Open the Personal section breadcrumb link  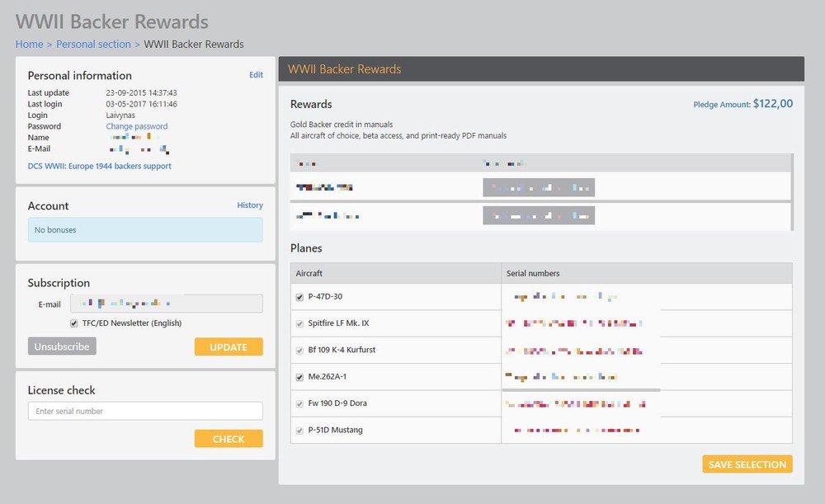point(94,45)
